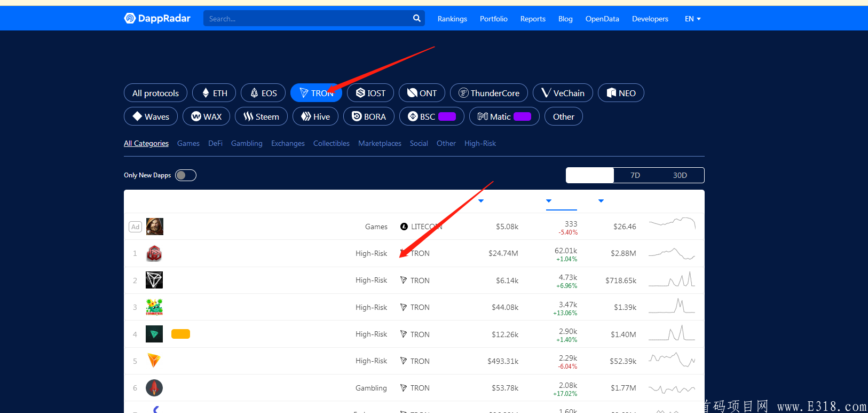Click the TRON protocol icon in row 2
Image resolution: width=868 pixels, height=413 pixels.
tap(404, 280)
